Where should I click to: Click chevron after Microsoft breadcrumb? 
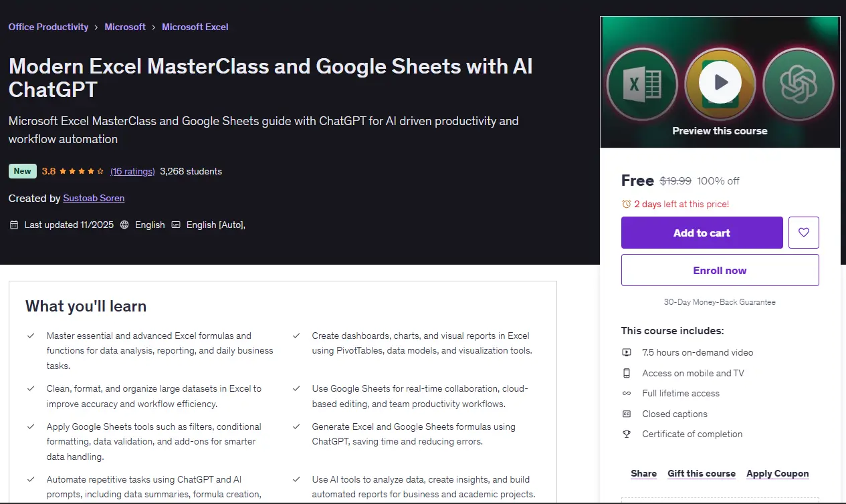pyautogui.click(x=154, y=27)
